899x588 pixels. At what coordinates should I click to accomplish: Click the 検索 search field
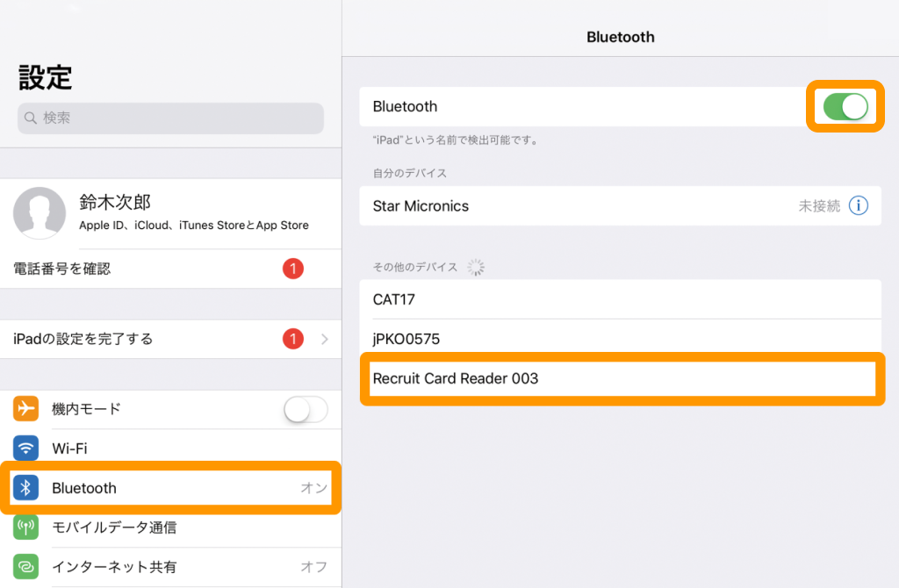pyautogui.click(x=170, y=118)
